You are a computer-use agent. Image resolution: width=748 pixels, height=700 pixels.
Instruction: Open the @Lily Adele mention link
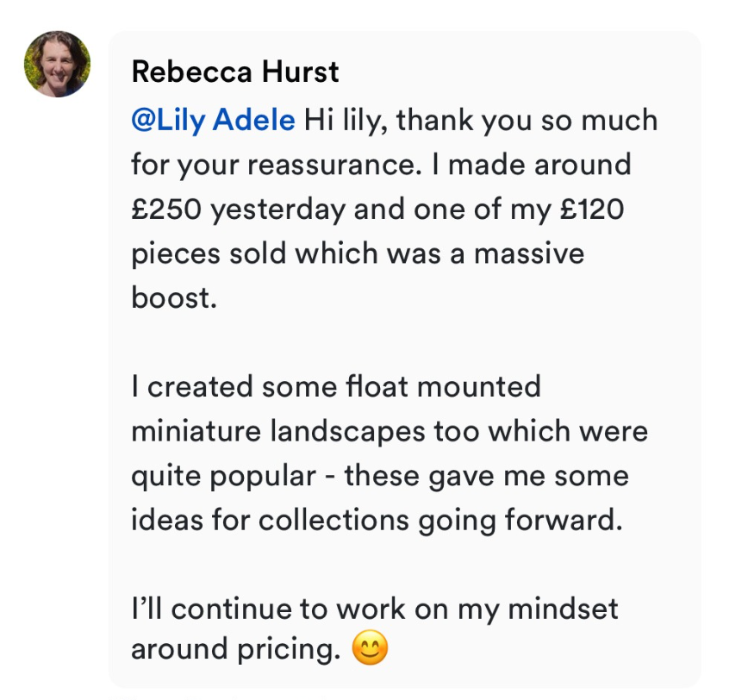tap(213, 120)
